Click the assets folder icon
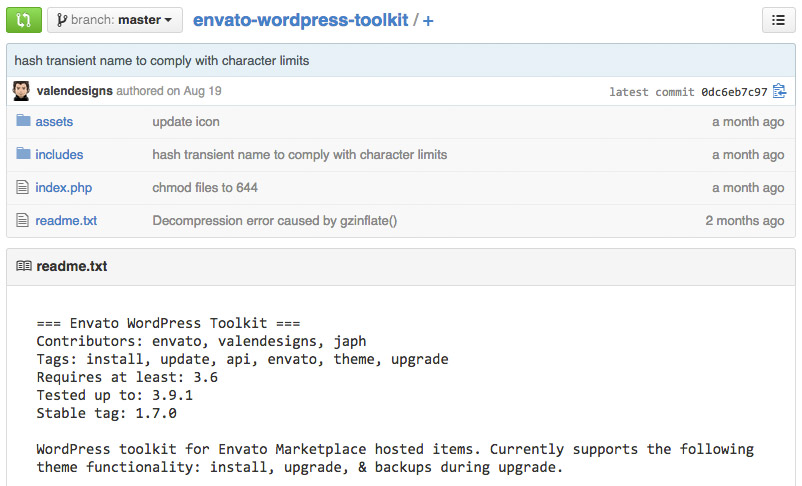The image size is (802, 486). pyautogui.click(x=23, y=121)
